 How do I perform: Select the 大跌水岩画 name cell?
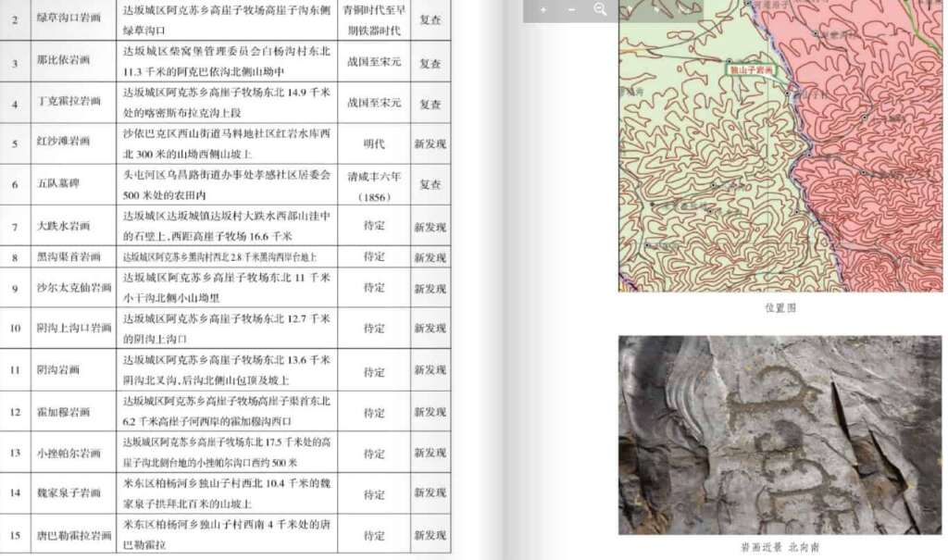[x=63, y=227]
